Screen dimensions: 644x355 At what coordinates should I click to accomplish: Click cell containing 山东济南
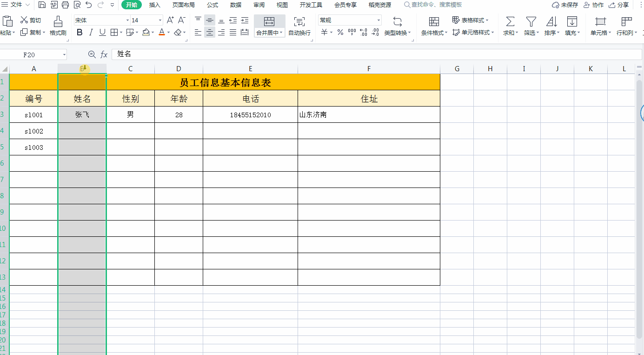(x=369, y=114)
